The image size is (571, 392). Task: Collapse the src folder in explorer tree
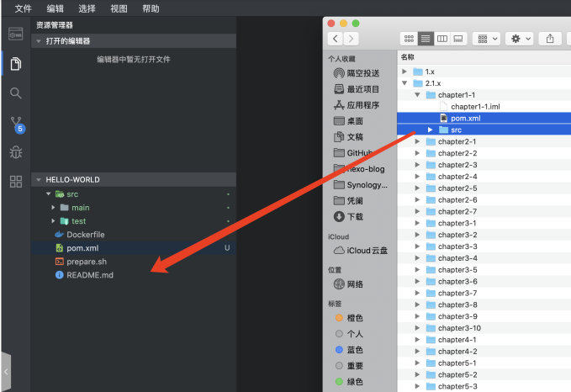pyautogui.click(x=48, y=194)
